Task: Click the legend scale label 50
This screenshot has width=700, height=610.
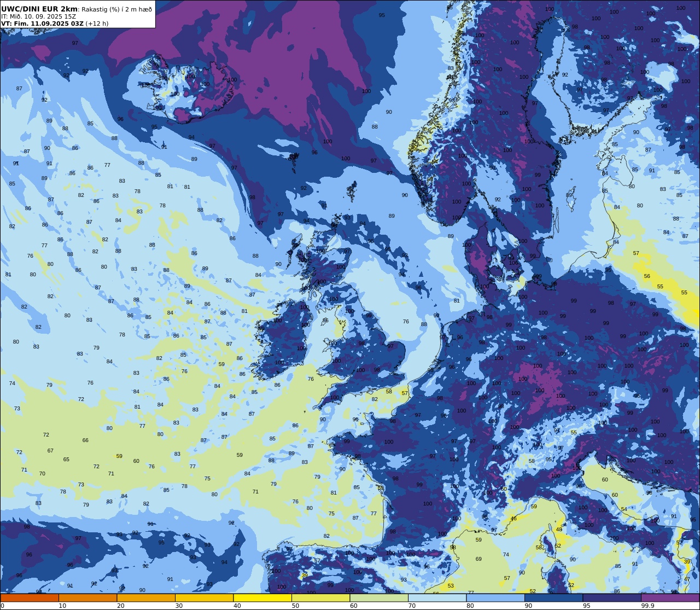Action: [295, 606]
